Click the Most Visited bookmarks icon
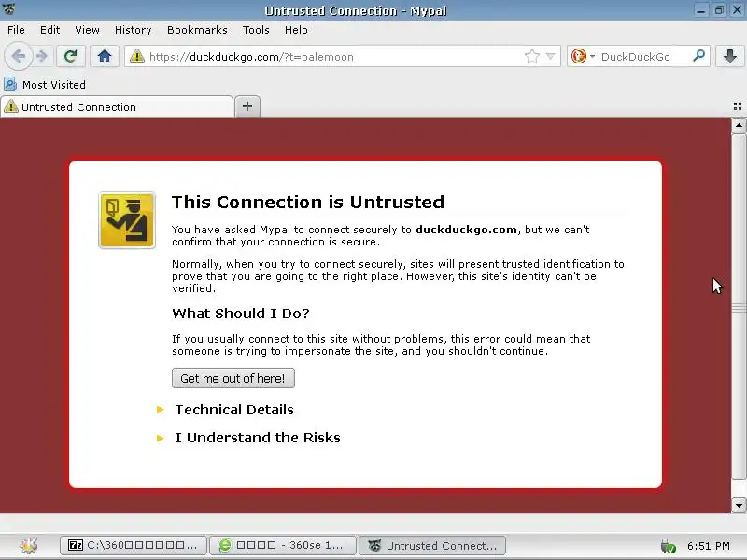This screenshot has width=747, height=560. coord(10,84)
